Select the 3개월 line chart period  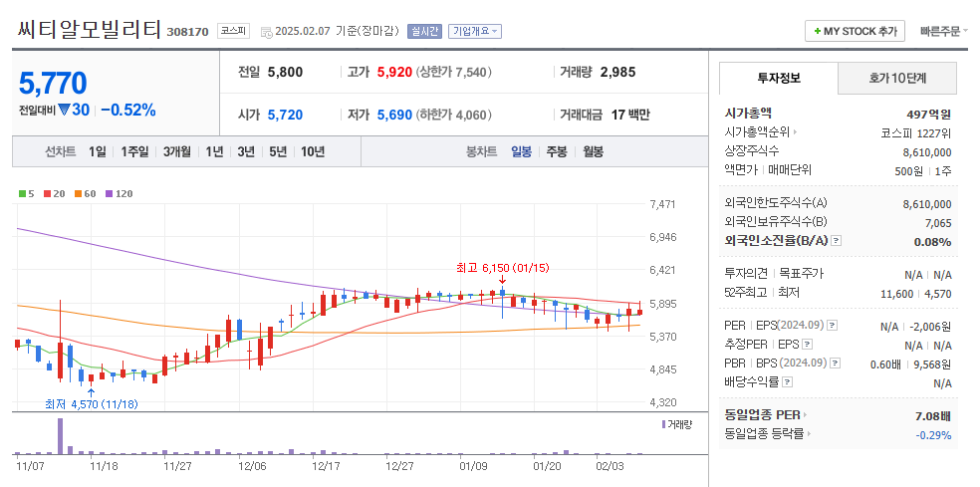pos(177,151)
